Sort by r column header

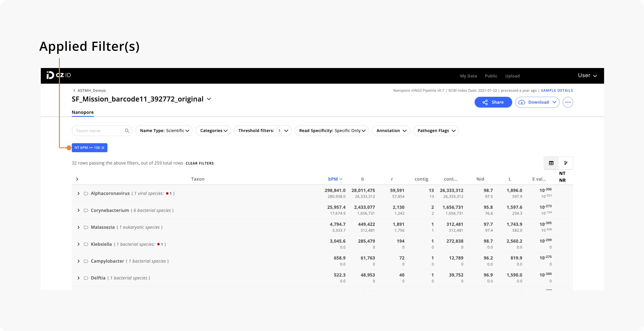(392, 179)
